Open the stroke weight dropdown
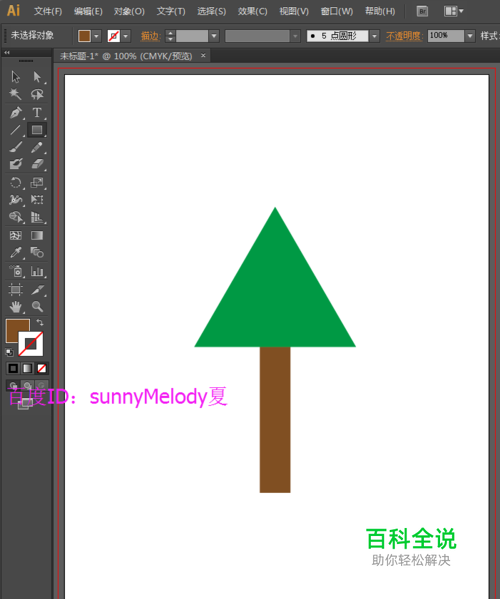 point(214,36)
